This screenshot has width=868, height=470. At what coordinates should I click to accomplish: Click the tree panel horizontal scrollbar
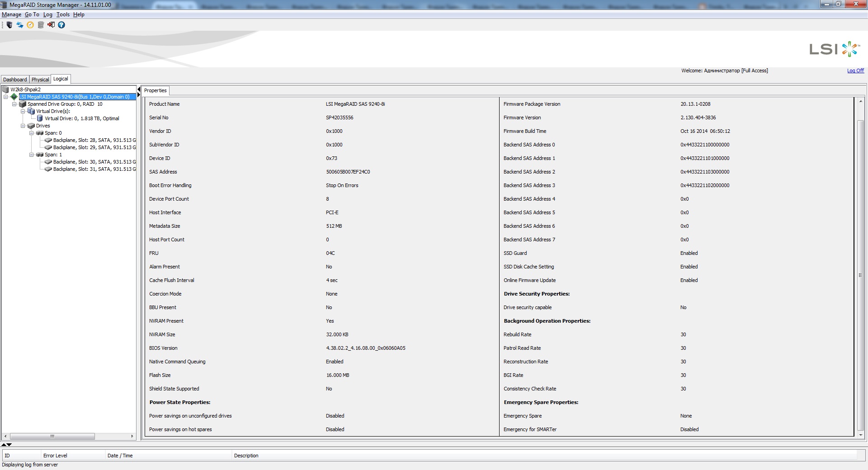coord(52,436)
